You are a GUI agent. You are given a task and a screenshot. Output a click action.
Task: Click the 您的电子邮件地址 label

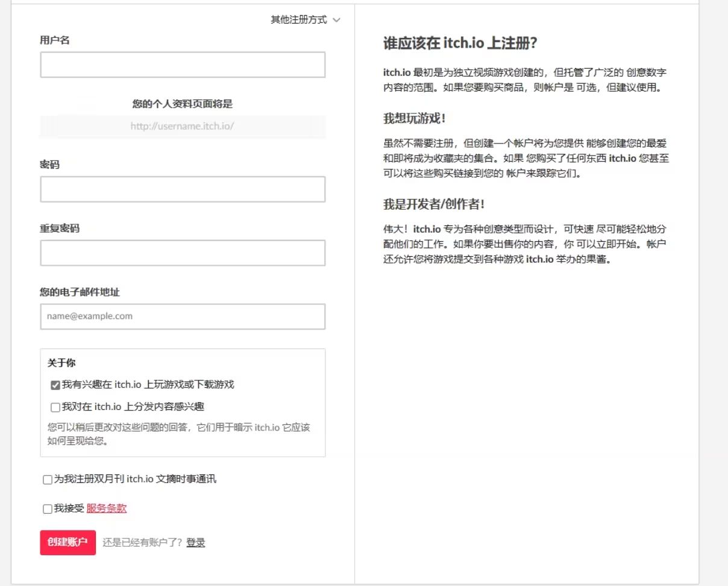(x=80, y=292)
